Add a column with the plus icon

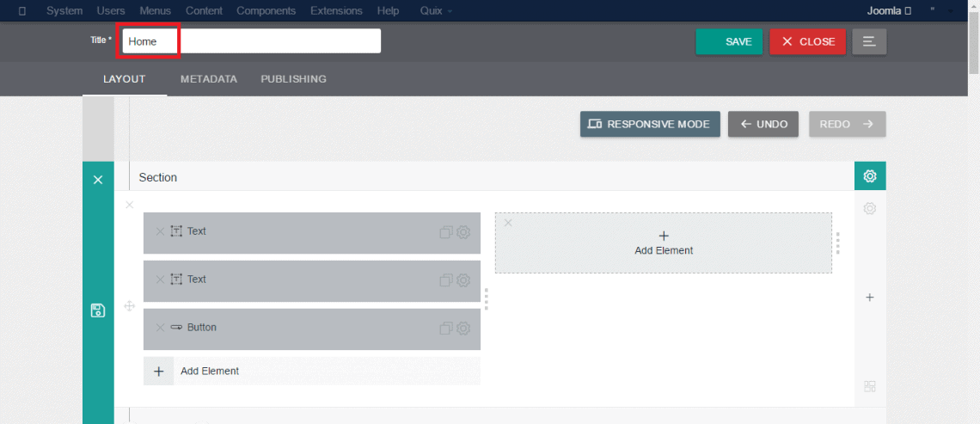point(869,298)
